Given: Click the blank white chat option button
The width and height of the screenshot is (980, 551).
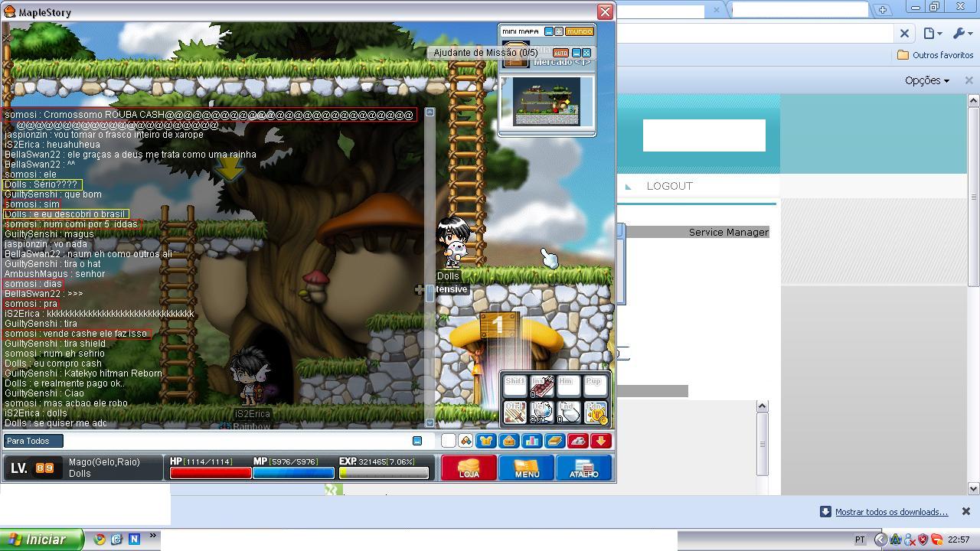Looking at the screenshot, I should coord(449,441).
